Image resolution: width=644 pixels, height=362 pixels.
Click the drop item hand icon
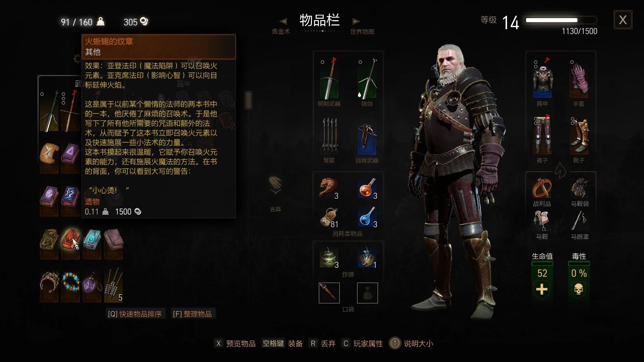click(275, 185)
